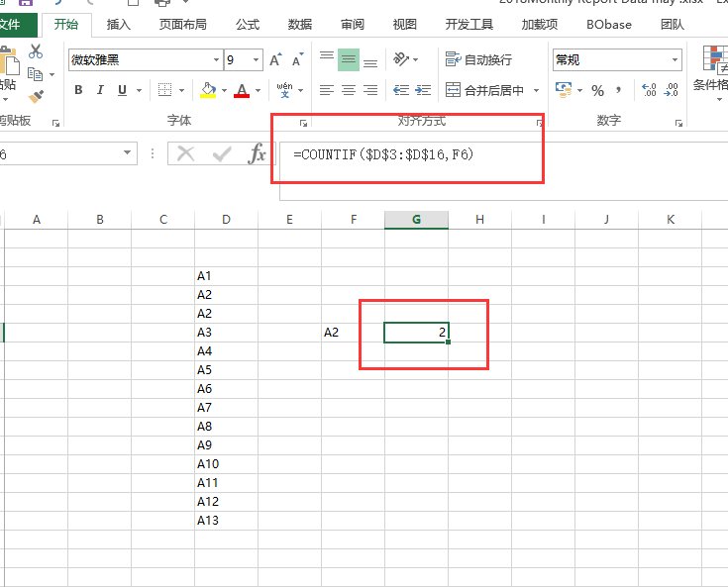
Task: Click the text orientation icon
Action: coord(401,59)
